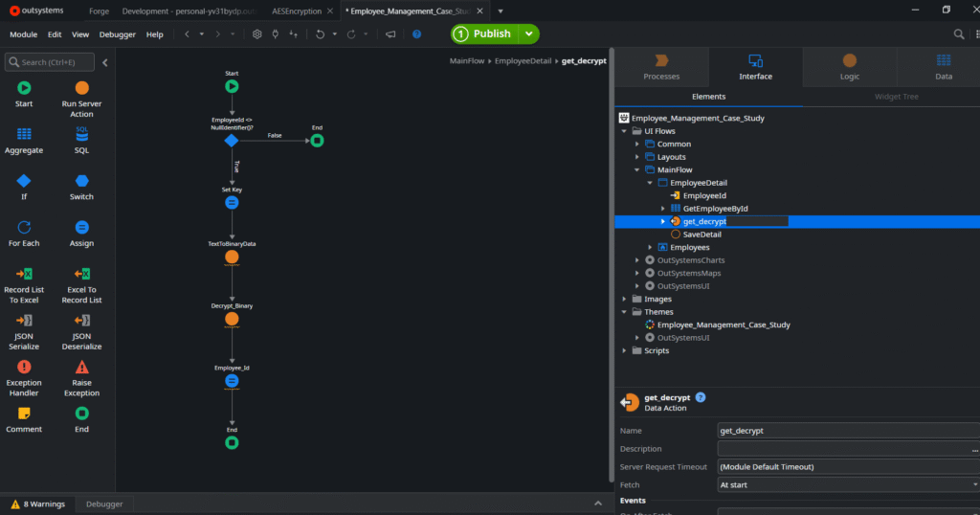Go to EmployeeDetail in breadcrumb

pyautogui.click(x=523, y=60)
